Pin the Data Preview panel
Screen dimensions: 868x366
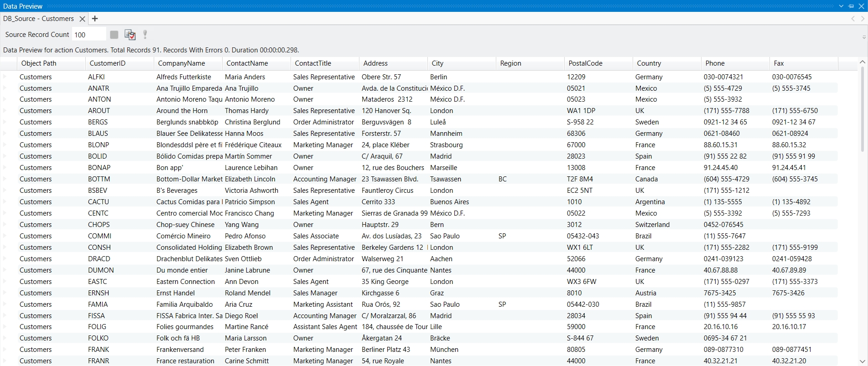click(851, 6)
